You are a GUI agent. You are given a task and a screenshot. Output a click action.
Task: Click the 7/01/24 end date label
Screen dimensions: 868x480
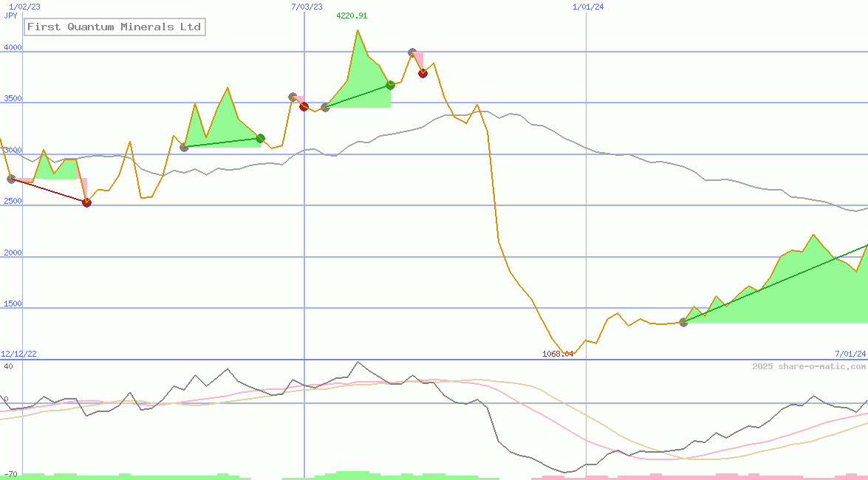[x=850, y=354]
